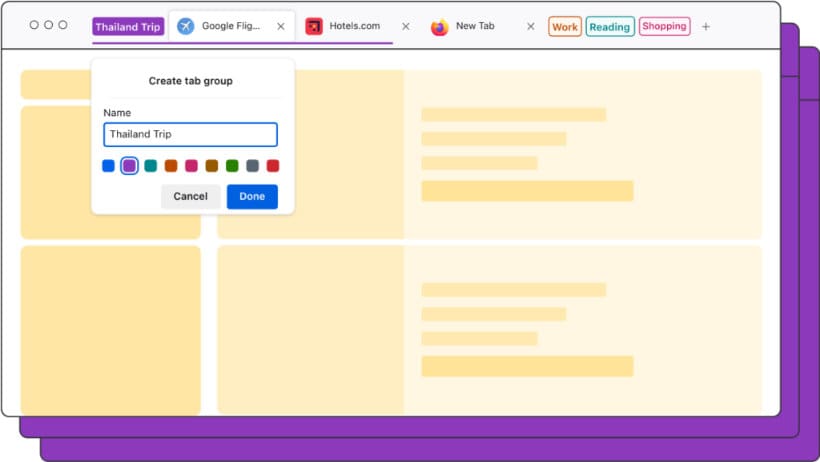
Task: Pick the blue group color swatch
Action: pos(108,166)
